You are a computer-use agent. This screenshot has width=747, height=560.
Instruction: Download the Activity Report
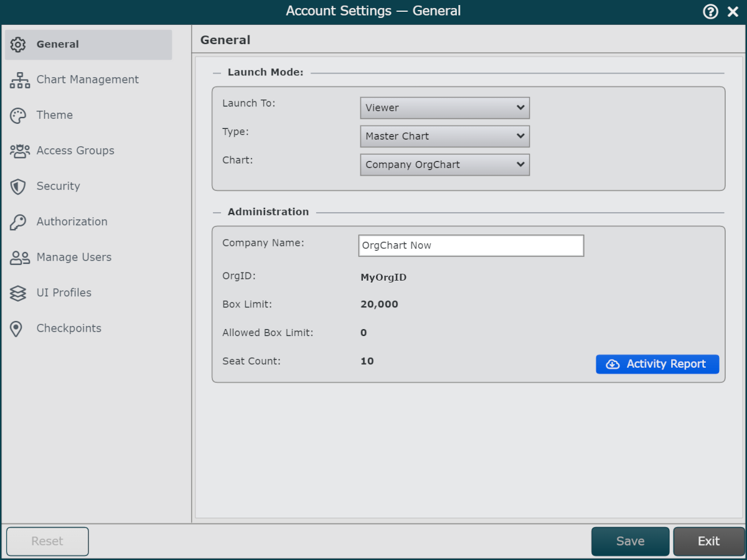click(657, 364)
